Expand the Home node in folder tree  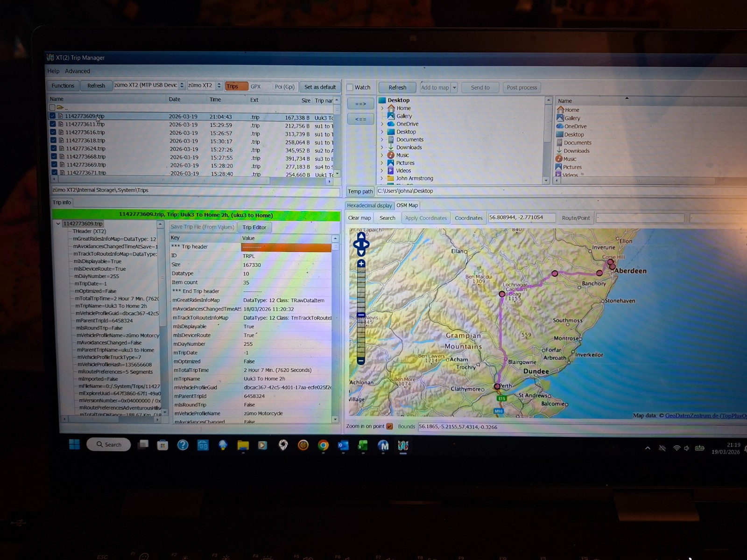click(x=382, y=108)
